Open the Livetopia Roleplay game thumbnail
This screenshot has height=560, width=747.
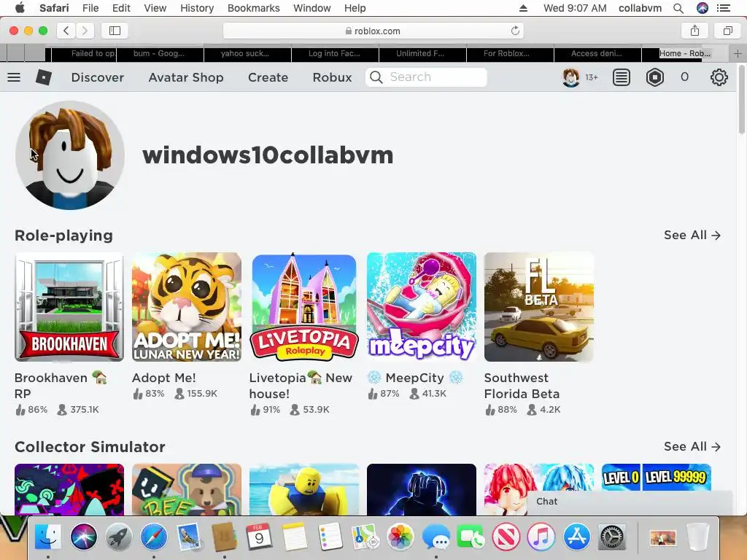click(x=304, y=307)
